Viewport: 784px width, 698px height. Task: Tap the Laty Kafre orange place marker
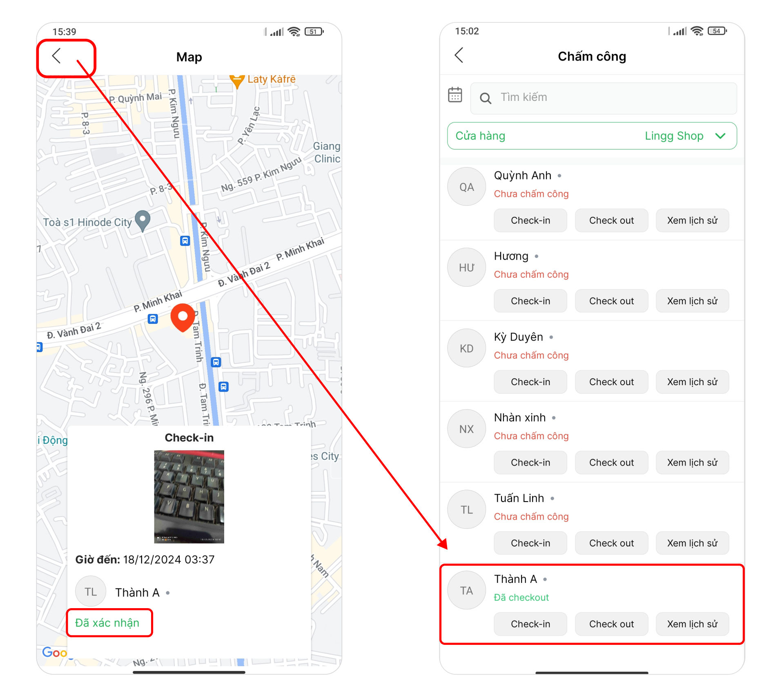pos(237,81)
